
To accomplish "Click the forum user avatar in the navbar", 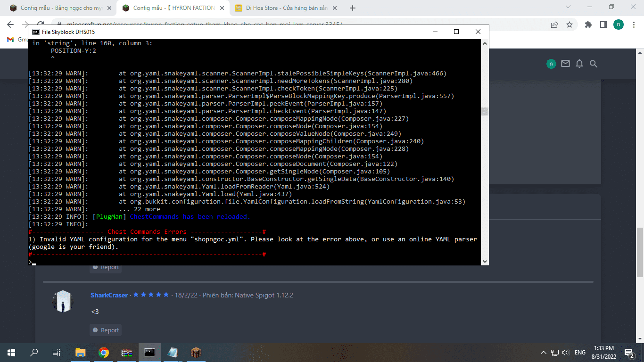I will [551, 64].
